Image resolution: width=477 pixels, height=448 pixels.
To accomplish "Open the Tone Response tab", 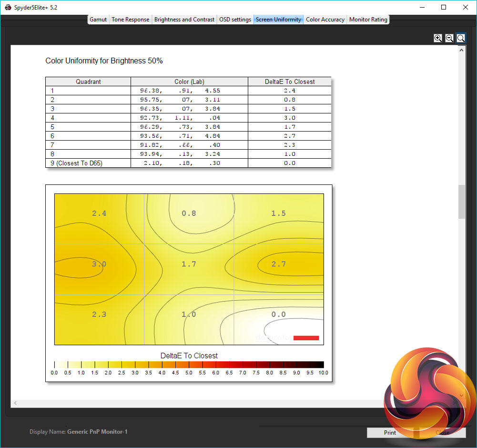I will point(130,20).
